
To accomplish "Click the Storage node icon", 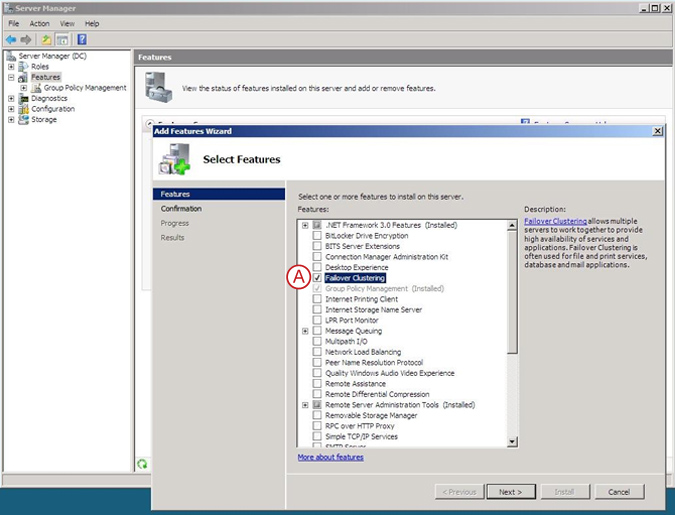I will pyautogui.click(x=23, y=119).
